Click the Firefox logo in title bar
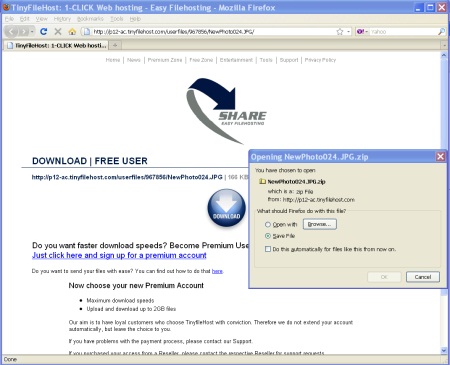The width and height of the screenshot is (450, 365). pos(6,7)
